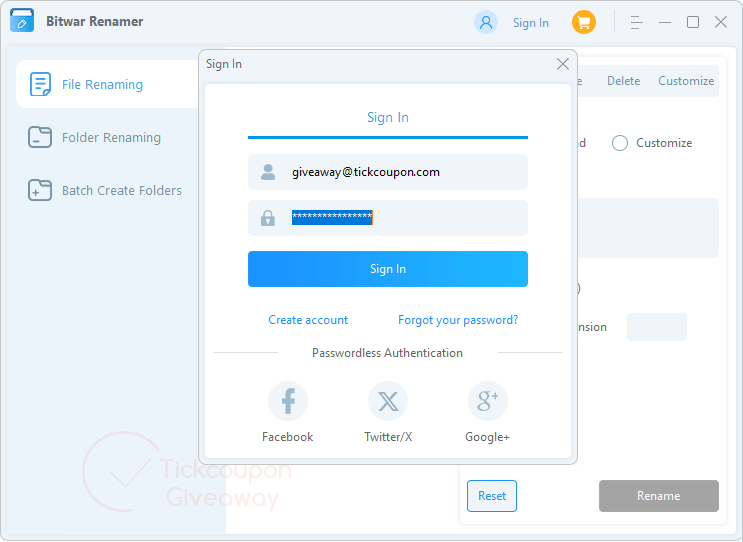The width and height of the screenshot is (743, 542).
Task: Sign in with the Google+ icon
Action: [x=488, y=401]
